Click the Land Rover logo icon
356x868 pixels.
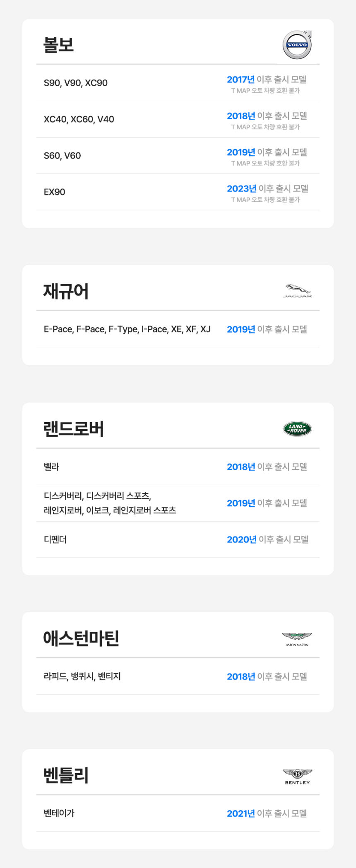click(297, 429)
